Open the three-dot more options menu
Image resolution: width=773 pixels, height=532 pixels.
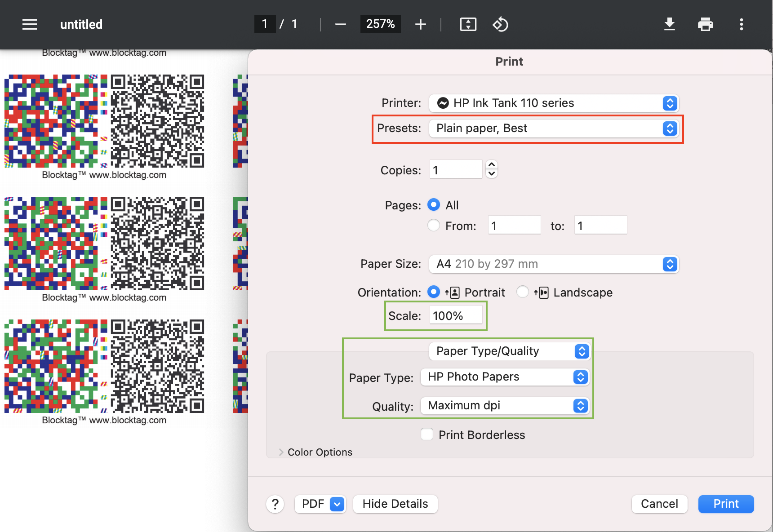coord(741,24)
